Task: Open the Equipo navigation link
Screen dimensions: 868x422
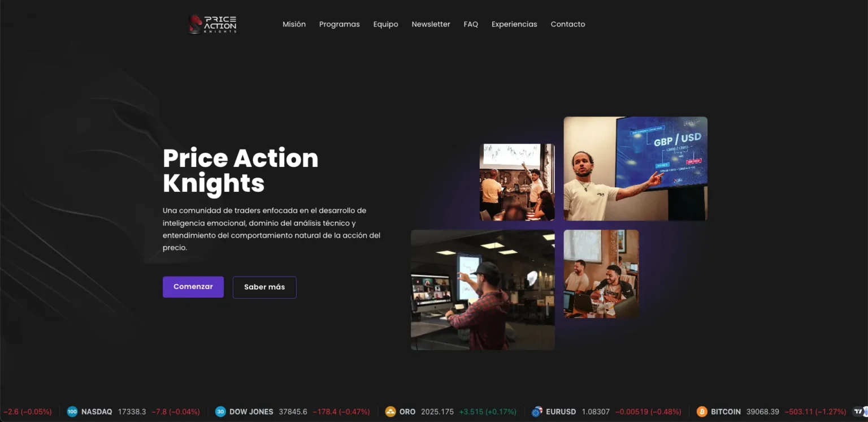Action: (385, 24)
